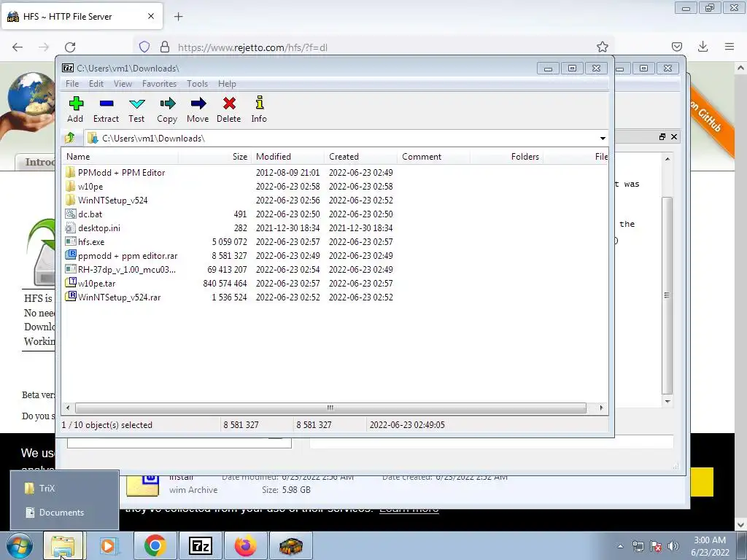Select the w10pe.tar file
Screen dimensions: 747x560
[x=96, y=284]
